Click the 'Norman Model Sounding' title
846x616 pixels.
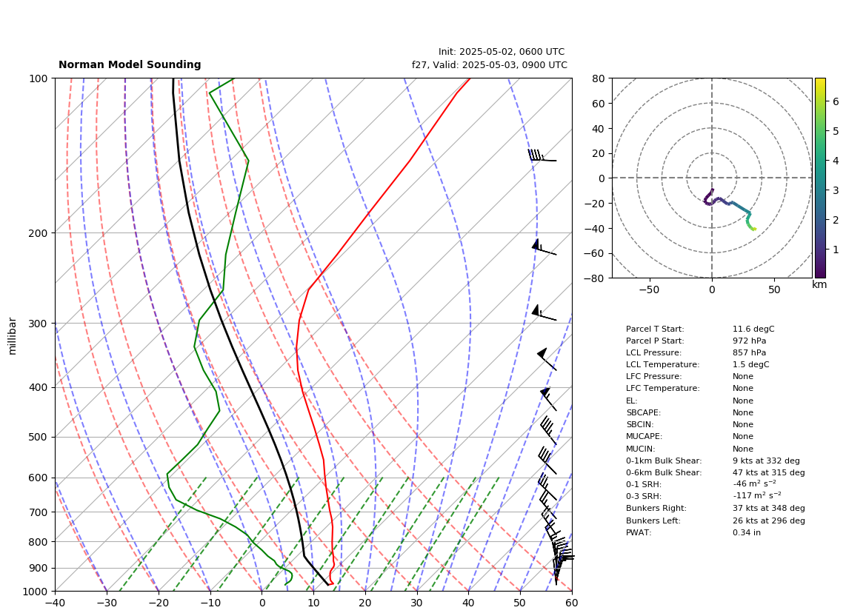tap(130, 64)
